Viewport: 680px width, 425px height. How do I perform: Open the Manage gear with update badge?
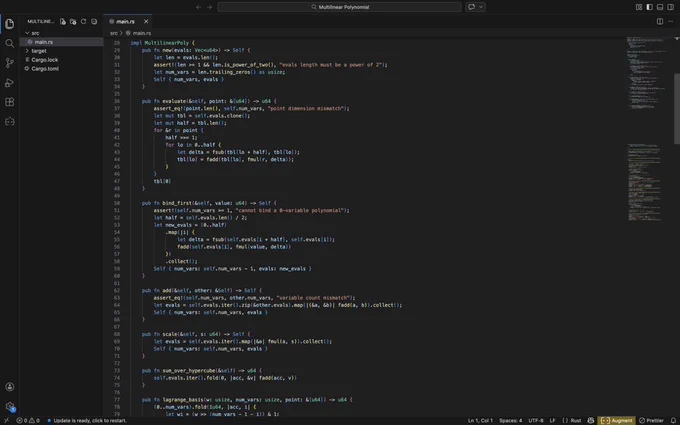click(10, 406)
